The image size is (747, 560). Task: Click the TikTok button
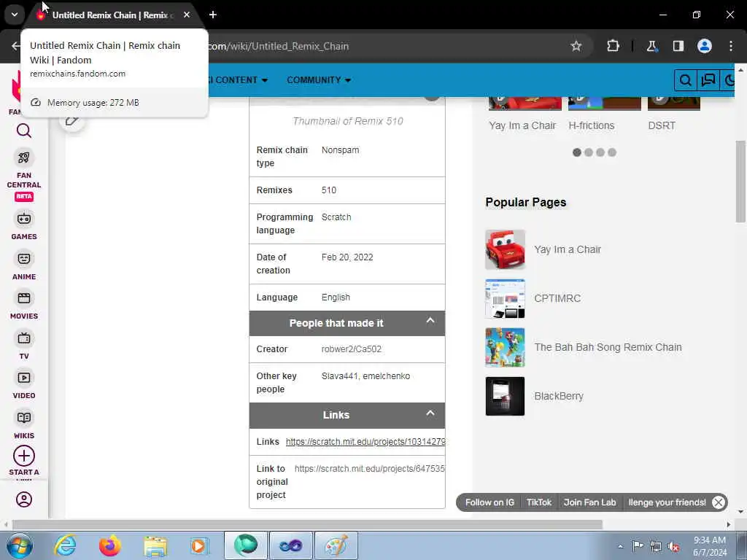coord(539,502)
